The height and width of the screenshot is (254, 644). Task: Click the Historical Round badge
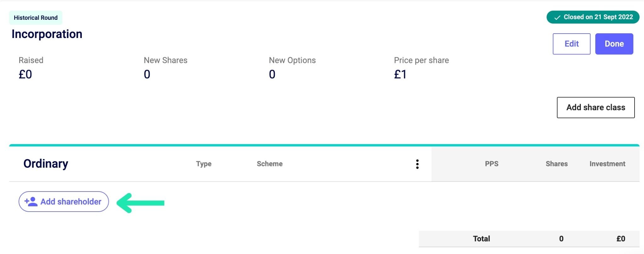(x=36, y=18)
